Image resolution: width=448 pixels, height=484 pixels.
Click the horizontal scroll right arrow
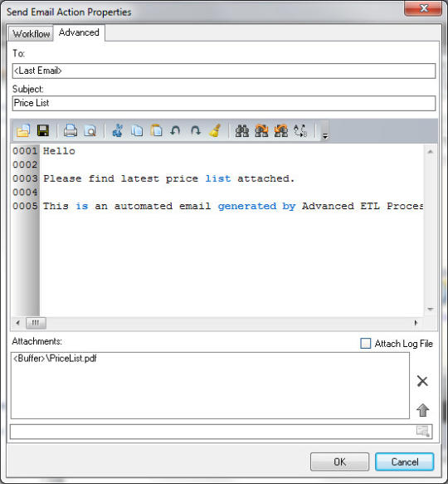click(x=416, y=323)
